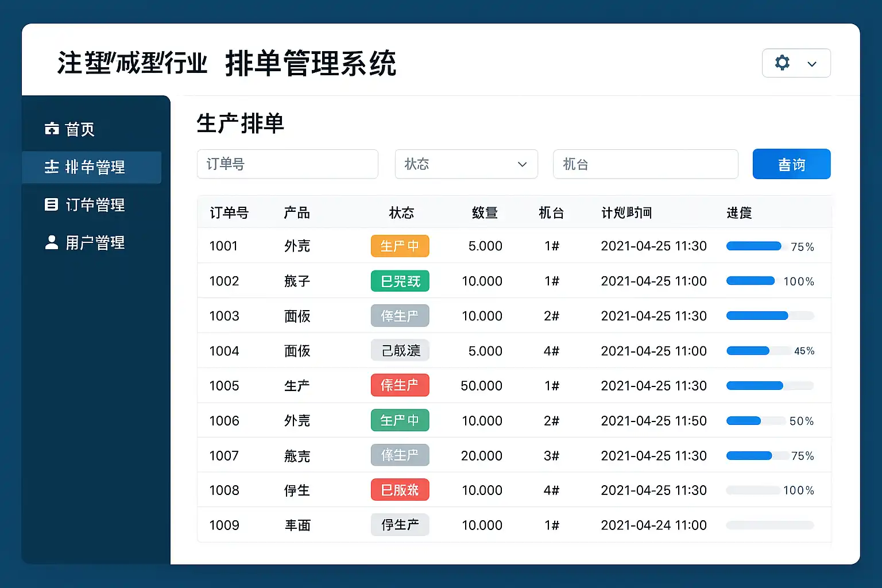Click the status dropdown chevron arrow
This screenshot has height=588, width=882.
[522, 165]
